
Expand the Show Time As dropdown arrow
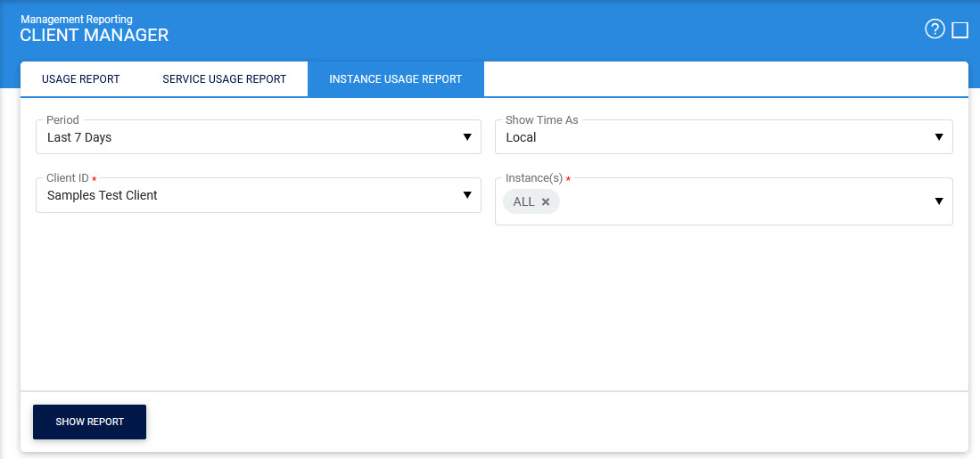938,137
